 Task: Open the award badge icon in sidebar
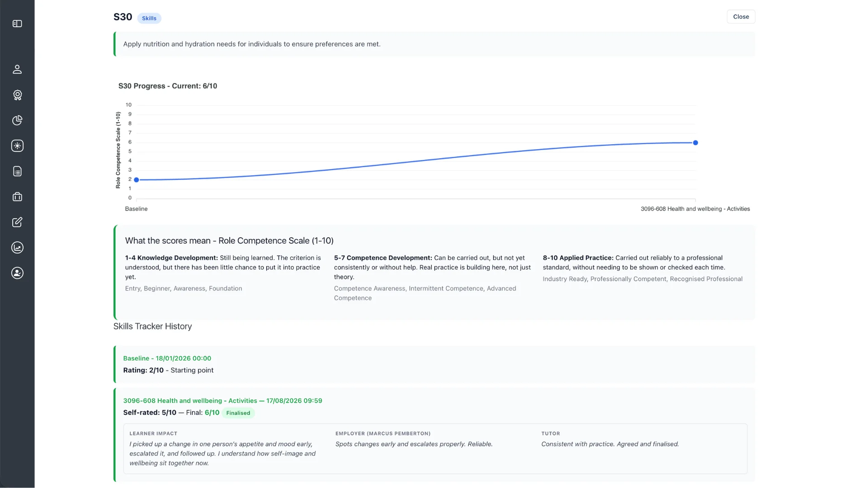[17, 95]
